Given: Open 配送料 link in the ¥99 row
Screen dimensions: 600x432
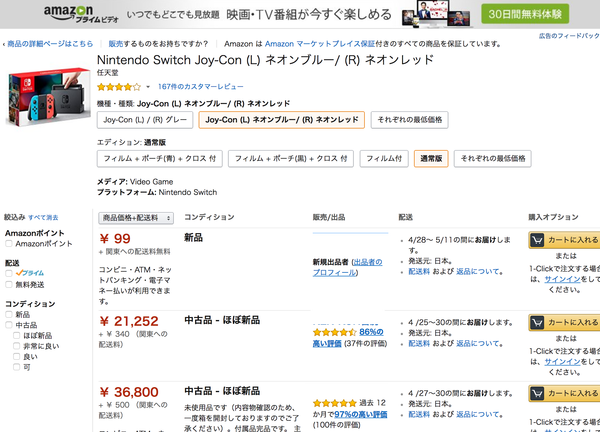Looking at the screenshot, I should pyautogui.click(x=419, y=272).
